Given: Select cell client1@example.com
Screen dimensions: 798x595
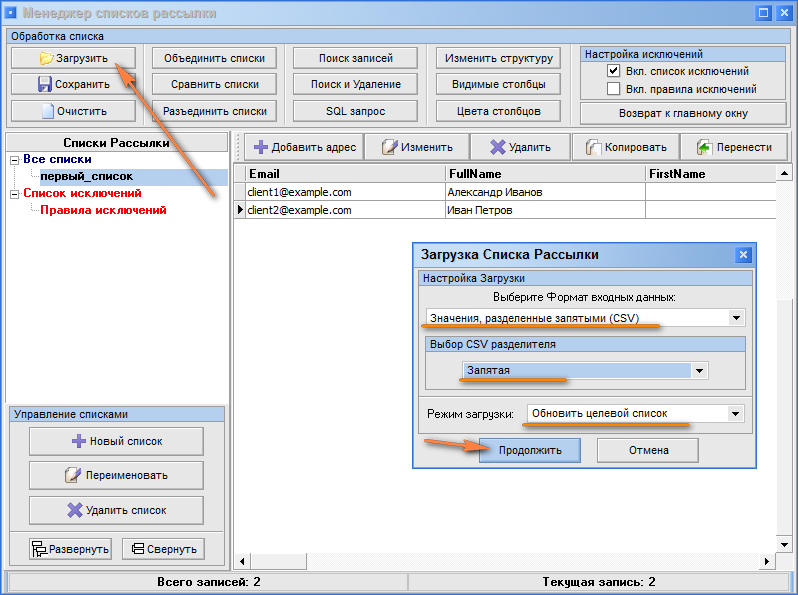Looking at the screenshot, I should pos(346,192).
